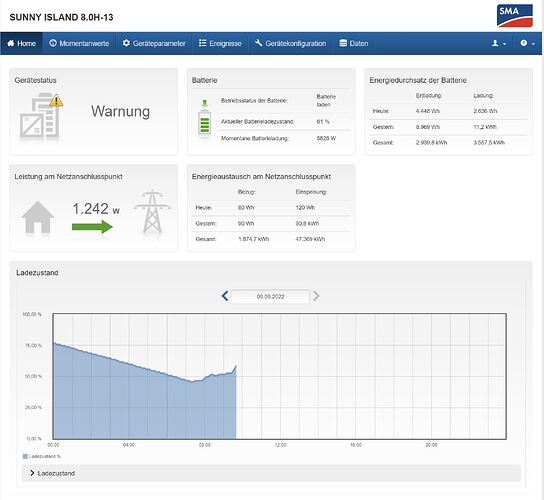
Task: Click the 08:00 x-axis label
Action: [x=205, y=445]
